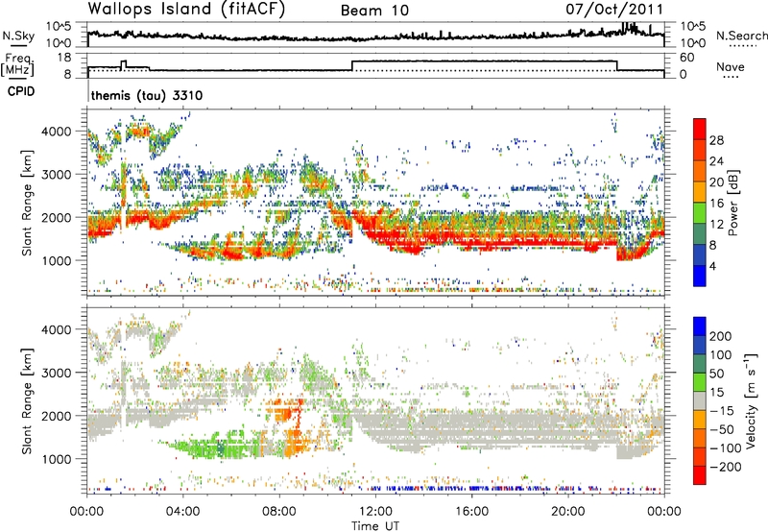Viewport: 768px width, 532px height.
Task: Click the '18' frequency axis tick label
Action: [x=64, y=57]
